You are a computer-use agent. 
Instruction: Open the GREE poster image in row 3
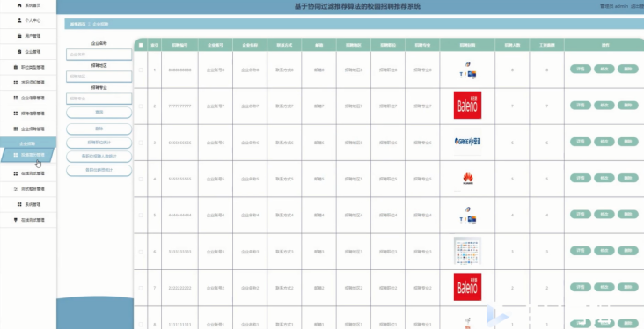(467, 142)
